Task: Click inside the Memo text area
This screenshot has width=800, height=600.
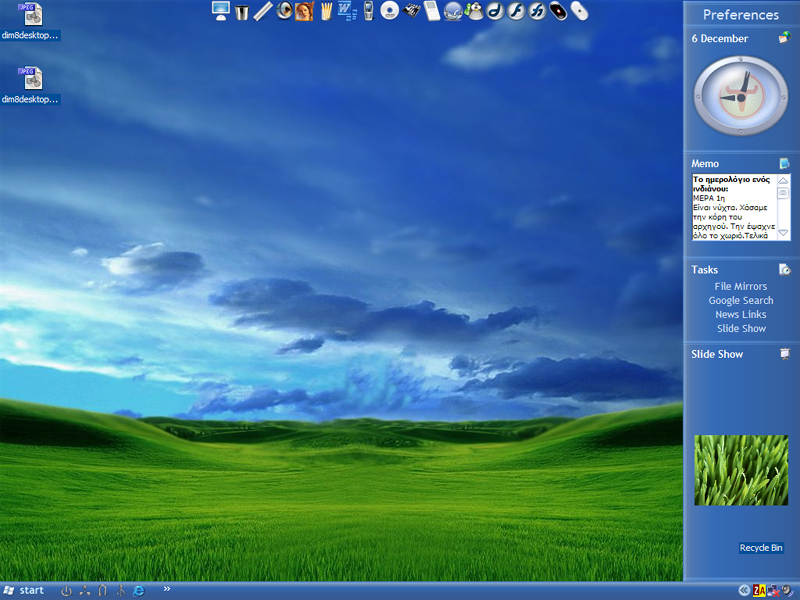Action: point(734,207)
